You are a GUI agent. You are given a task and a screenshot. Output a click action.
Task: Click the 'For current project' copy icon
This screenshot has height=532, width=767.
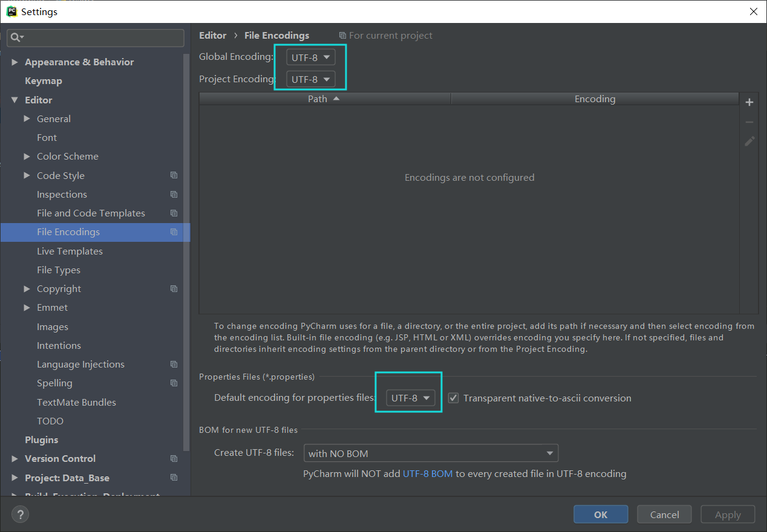[x=342, y=36]
